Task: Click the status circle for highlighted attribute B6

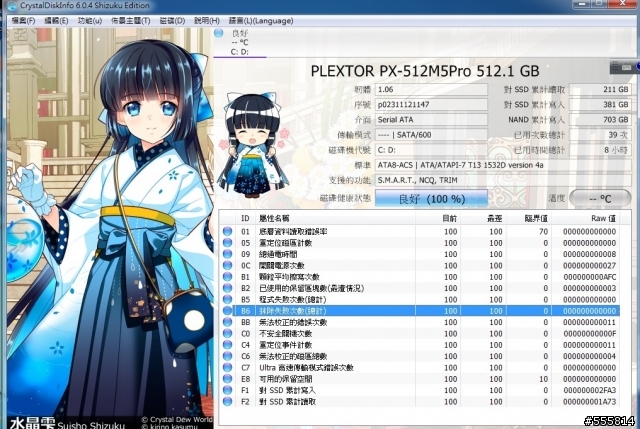Action: pyautogui.click(x=227, y=311)
